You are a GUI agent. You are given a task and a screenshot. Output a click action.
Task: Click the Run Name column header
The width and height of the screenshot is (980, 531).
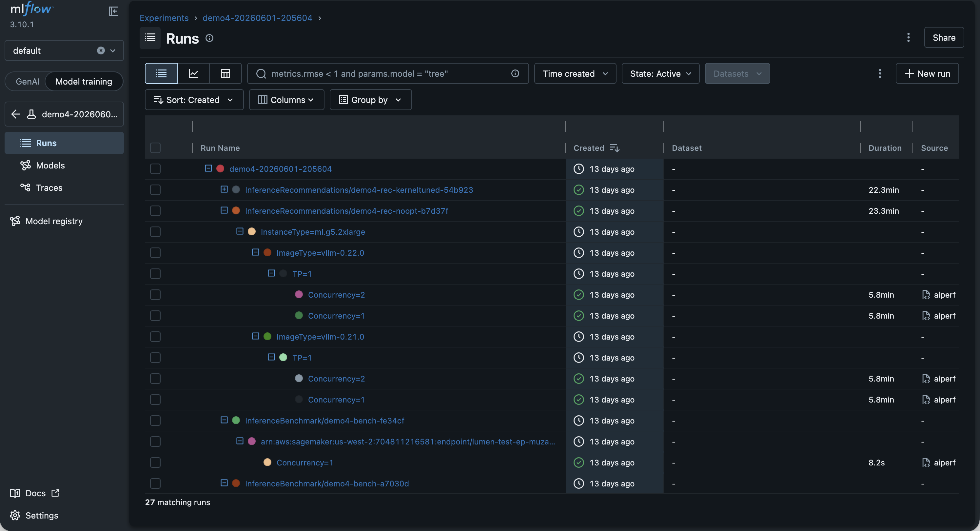tap(220, 148)
